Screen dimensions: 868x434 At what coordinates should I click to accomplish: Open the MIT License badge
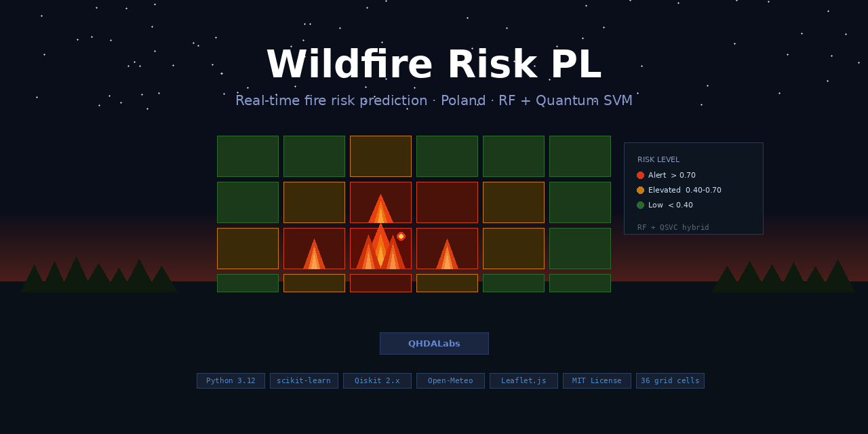click(597, 380)
